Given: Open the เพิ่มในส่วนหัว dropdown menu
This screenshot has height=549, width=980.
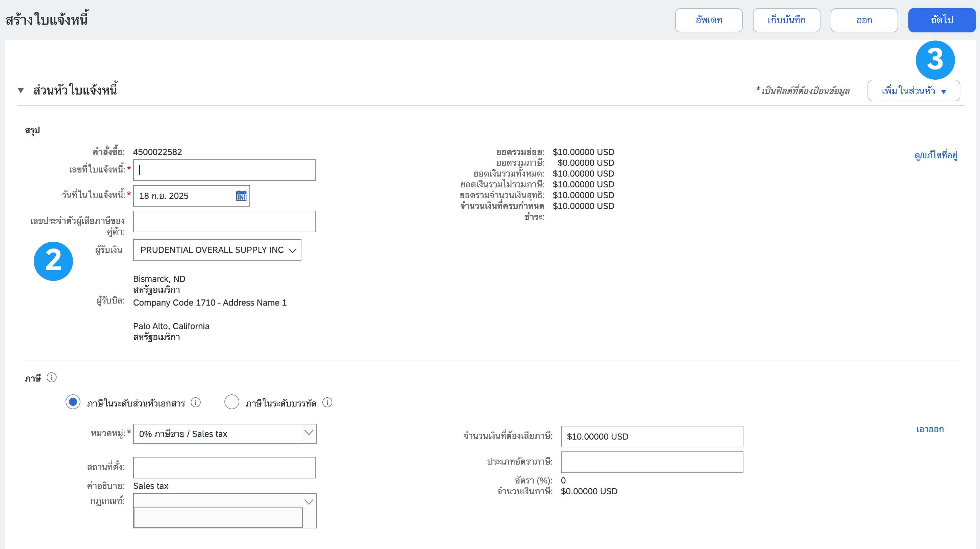Looking at the screenshot, I should 913,91.
